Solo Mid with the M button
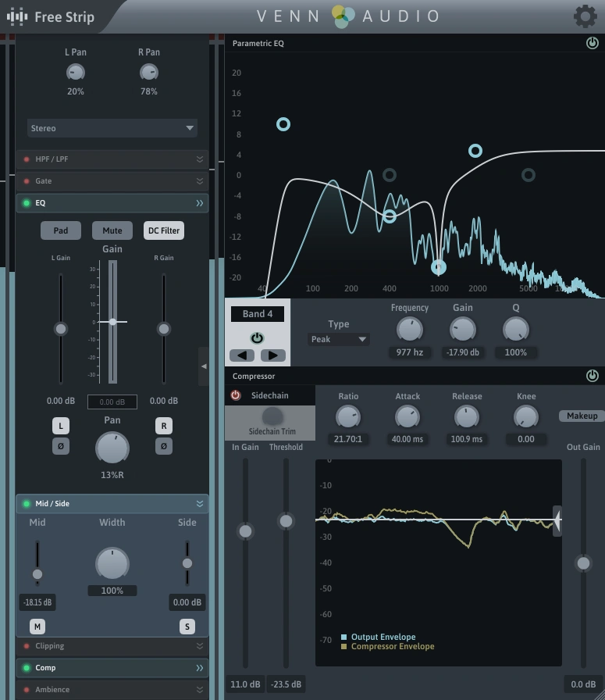 (37, 627)
